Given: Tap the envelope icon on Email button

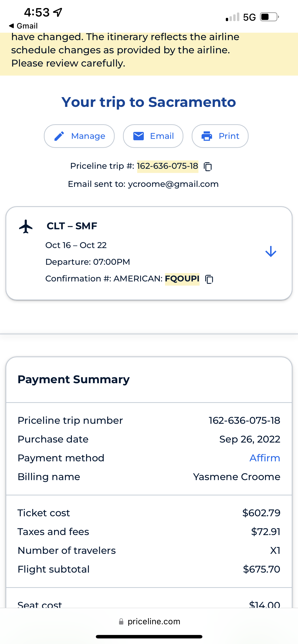Looking at the screenshot, I should [x=138, y=136].
